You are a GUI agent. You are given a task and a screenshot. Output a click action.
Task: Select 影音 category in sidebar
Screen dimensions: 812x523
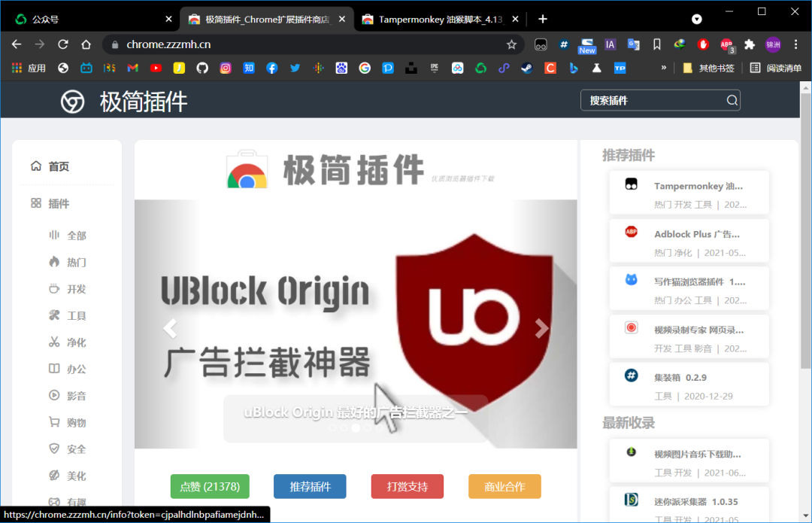68,396
